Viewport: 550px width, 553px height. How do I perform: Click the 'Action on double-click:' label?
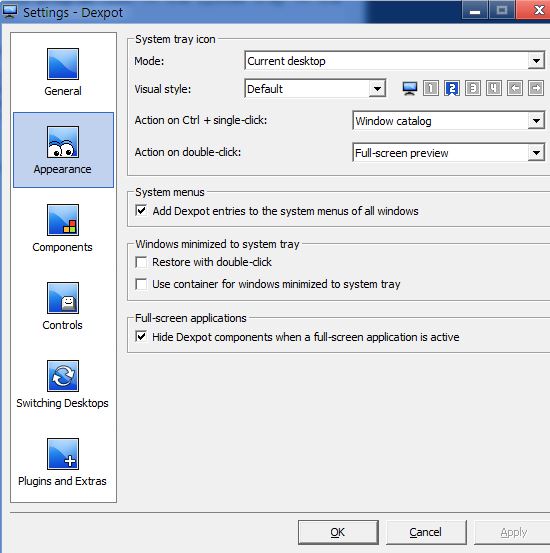point(188,152)
